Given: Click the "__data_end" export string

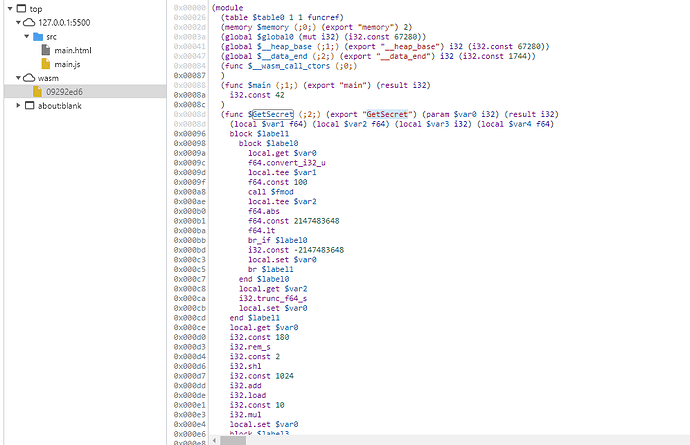Looking at the screenshot, I should tap(405, 56).
